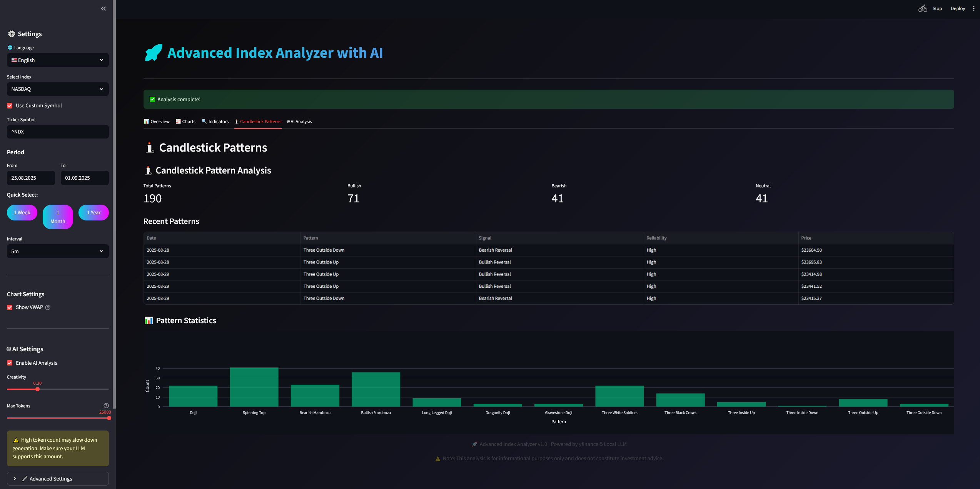This screenshot has width=980, height=489.
Task: Click the Settings gear icon
Action: point(12,34)
